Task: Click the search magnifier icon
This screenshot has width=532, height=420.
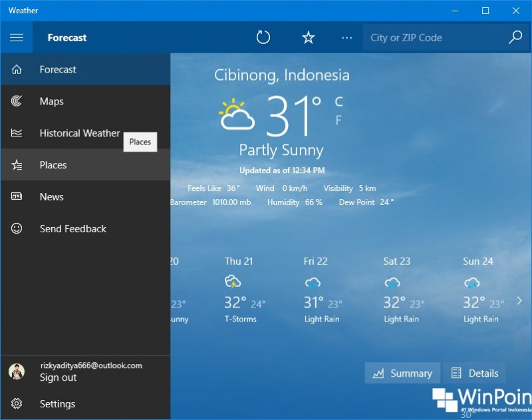Action: pyautogui.click(x=515, y=38)
